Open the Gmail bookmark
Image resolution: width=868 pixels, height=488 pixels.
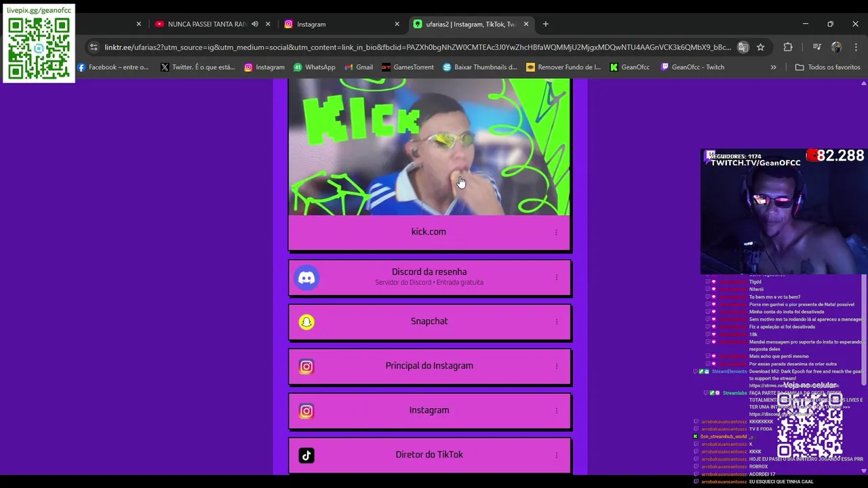359,67
